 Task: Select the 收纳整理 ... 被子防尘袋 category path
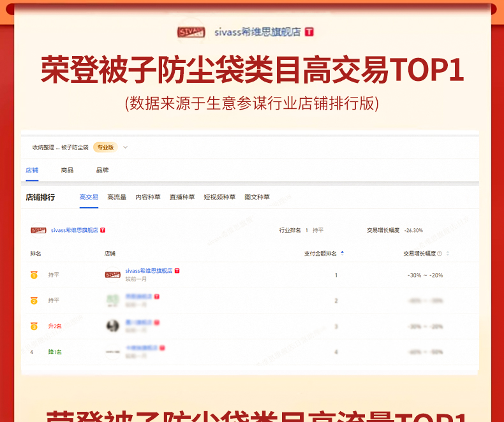coord(60,147)
